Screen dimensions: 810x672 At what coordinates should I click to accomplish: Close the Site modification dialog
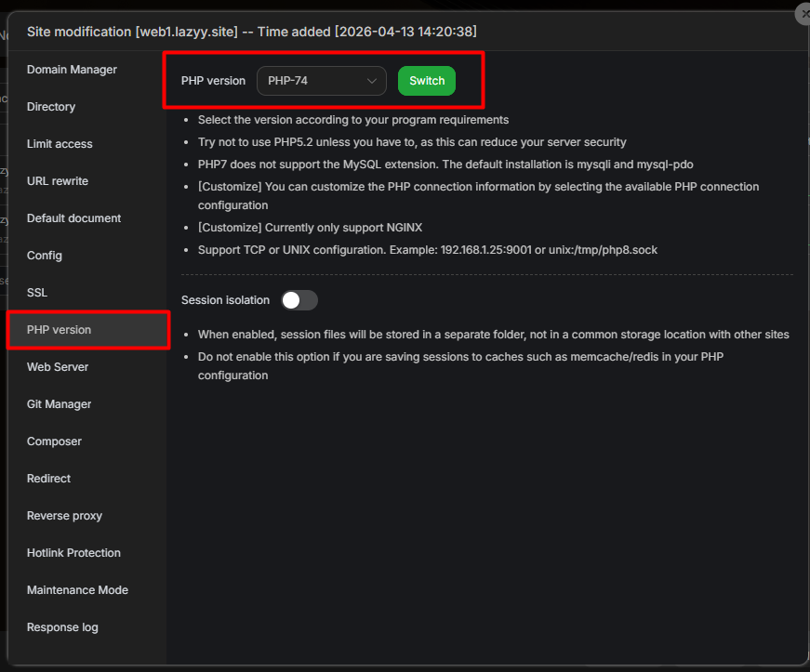pyautogui.click(x=803, y=15)
